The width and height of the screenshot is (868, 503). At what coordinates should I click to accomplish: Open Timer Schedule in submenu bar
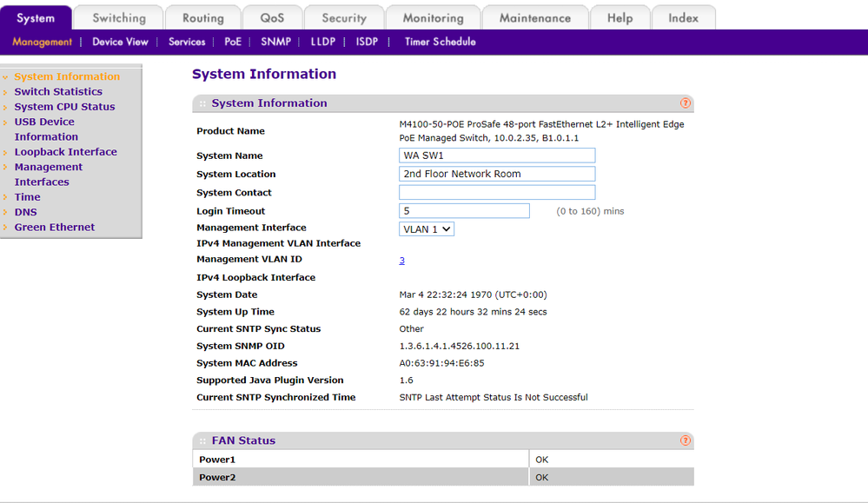(x=440, y=42)
